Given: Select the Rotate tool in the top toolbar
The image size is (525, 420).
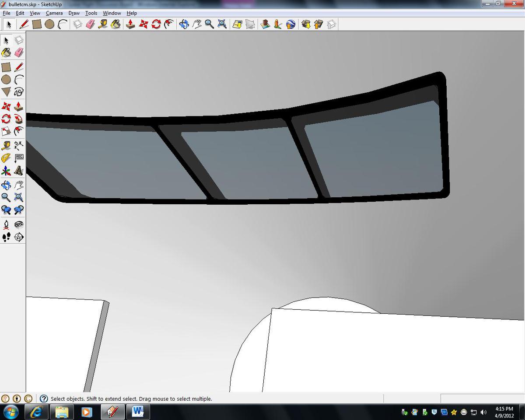Looking at the screenshot, I should pyautogui.click(x=156, y=24).
